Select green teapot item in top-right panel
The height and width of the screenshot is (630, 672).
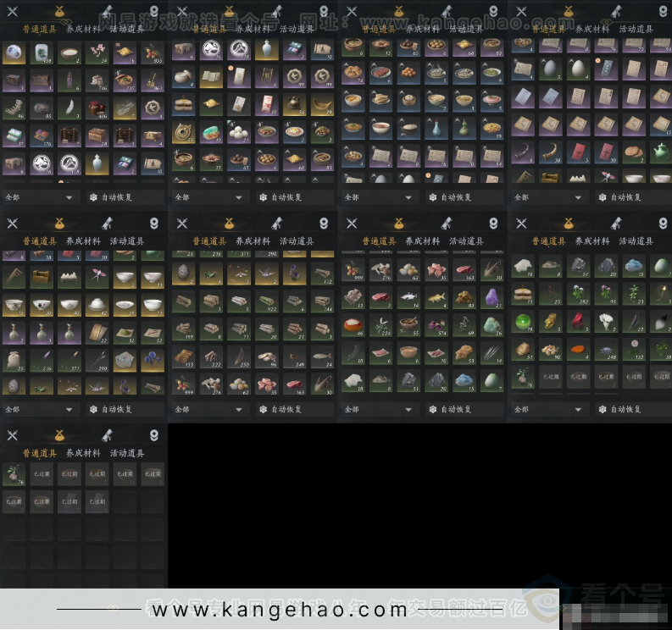[661, 153]
